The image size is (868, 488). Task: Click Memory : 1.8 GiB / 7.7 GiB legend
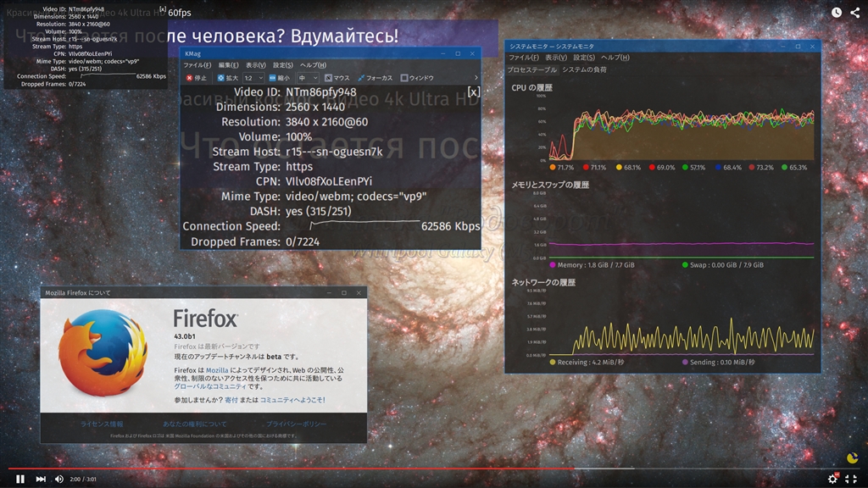[592, 265]
